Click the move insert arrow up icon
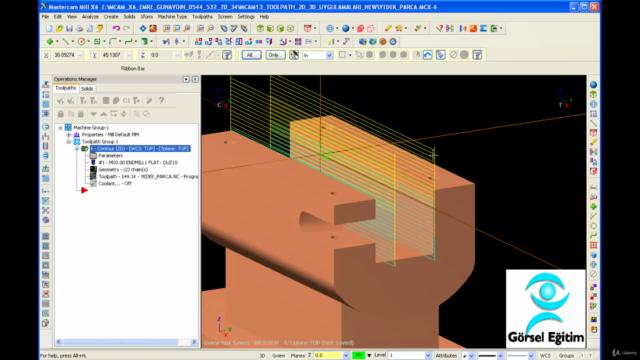 [x=104, y=114]
